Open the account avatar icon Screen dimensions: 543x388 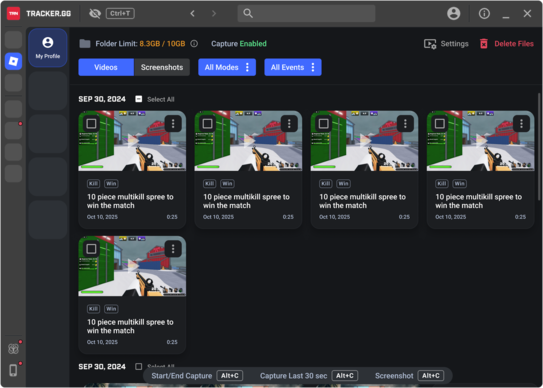coord(453,14)
